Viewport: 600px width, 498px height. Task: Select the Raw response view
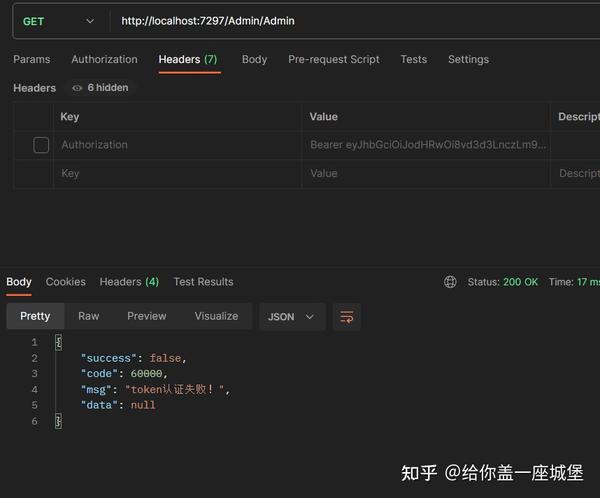pyautogui.click(x=89, y=316)
